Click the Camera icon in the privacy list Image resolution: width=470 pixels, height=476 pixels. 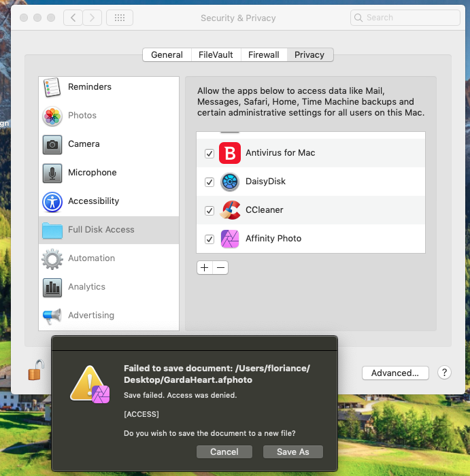coord(52,144)
